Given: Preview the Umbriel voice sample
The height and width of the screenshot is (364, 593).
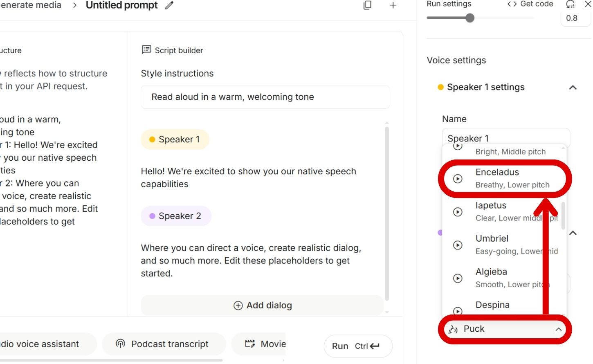Looking at the screenshot, I should click(458, 245).
